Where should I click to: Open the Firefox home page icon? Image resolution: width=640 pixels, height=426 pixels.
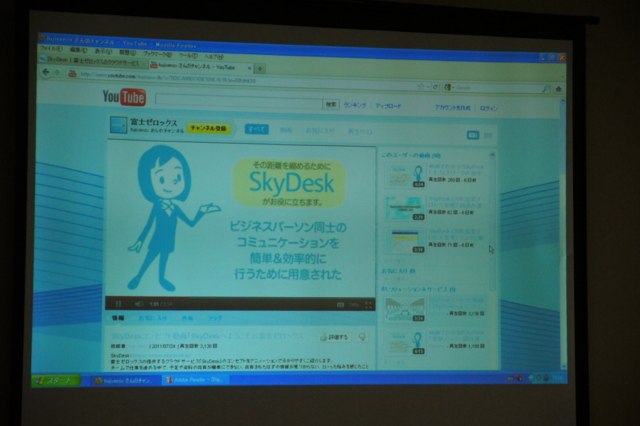point(558,89)
